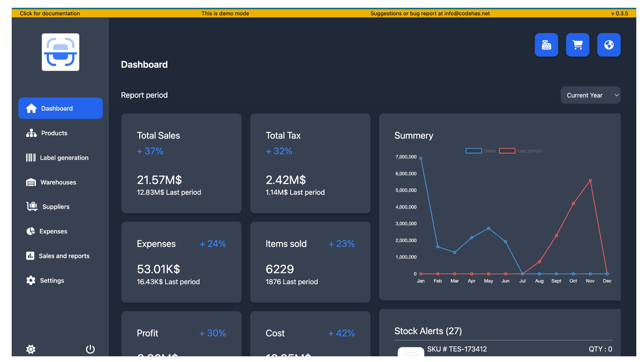Click the Nov red data point

tap(590, 181)
